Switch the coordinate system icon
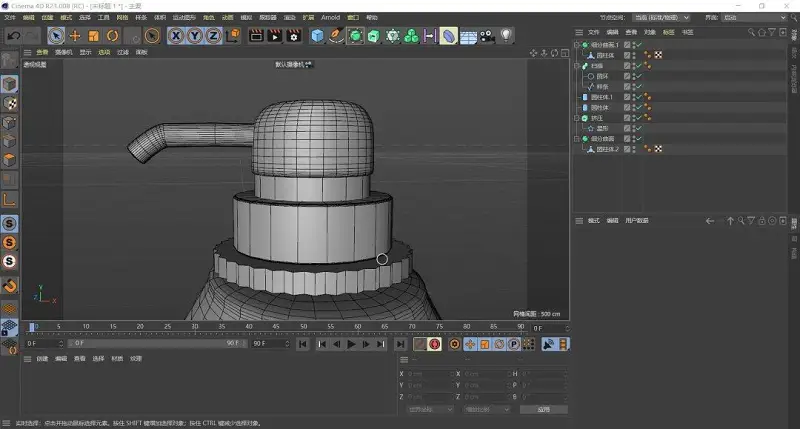Image resolution: width=800 pixels, height=429 pixels. [233, 36]
